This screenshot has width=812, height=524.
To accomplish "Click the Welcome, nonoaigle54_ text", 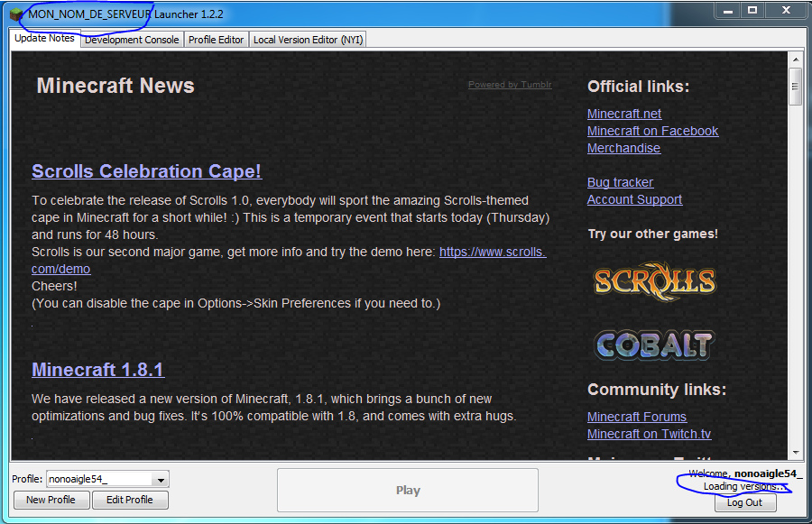I will (x=745, y=473).
